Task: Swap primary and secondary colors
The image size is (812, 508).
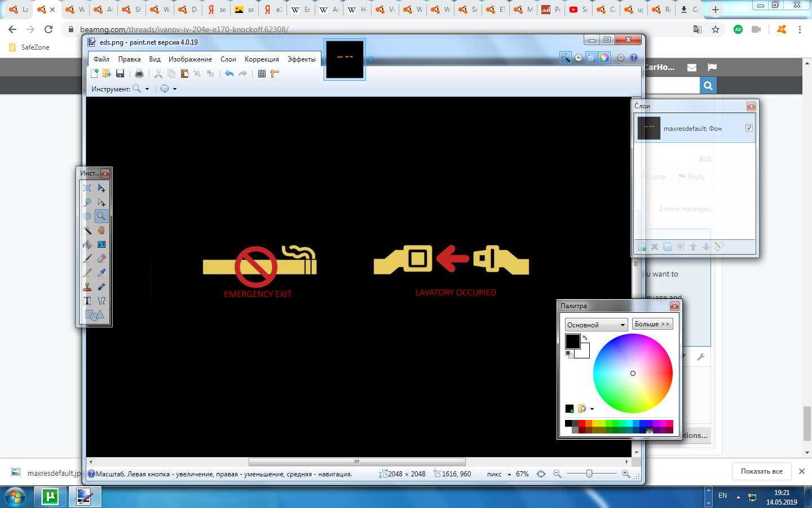Action: coord(585,338)
